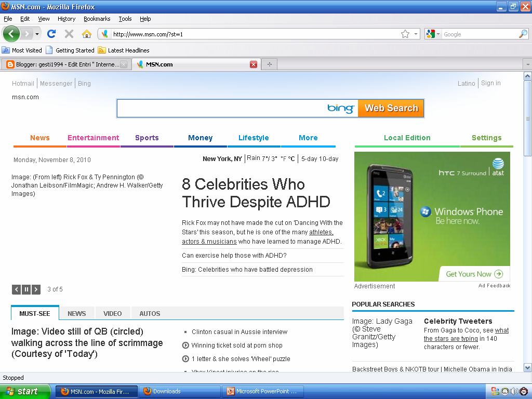Switch to Microsoft PowerPoint in the taskbar

(263, 391)
